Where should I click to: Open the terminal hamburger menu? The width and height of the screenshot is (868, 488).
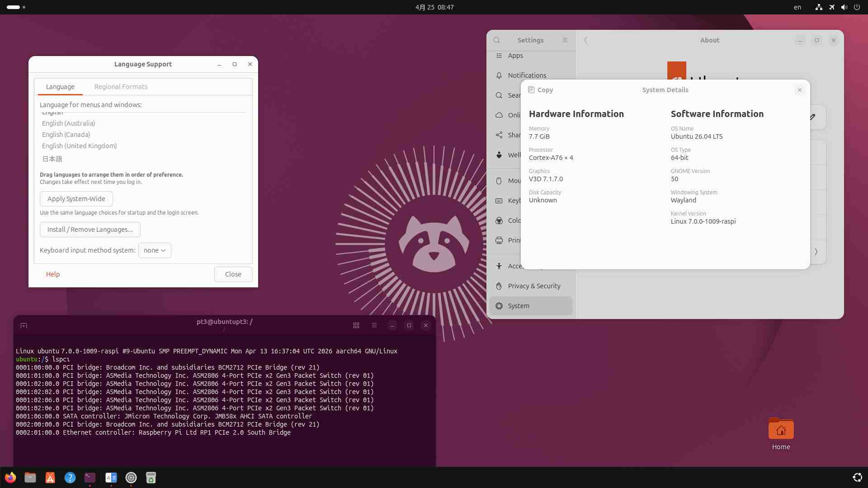(x=374, y=325)
